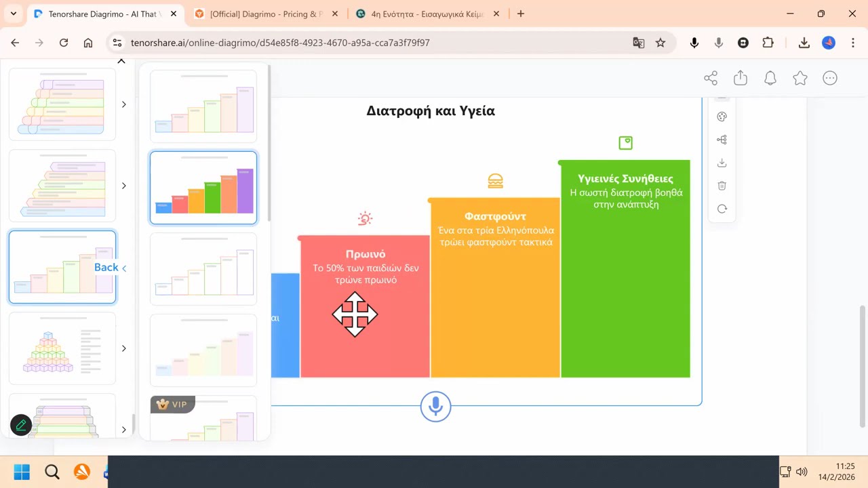This screenshot has height=488, width=868.
Task: Open the color palette theme tool
Action: tap(722, 117)
